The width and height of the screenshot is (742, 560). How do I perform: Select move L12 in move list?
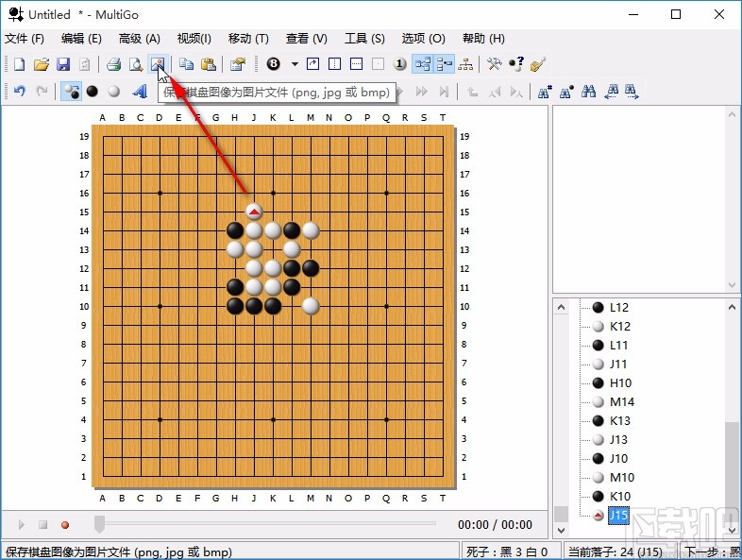[618, 307]
